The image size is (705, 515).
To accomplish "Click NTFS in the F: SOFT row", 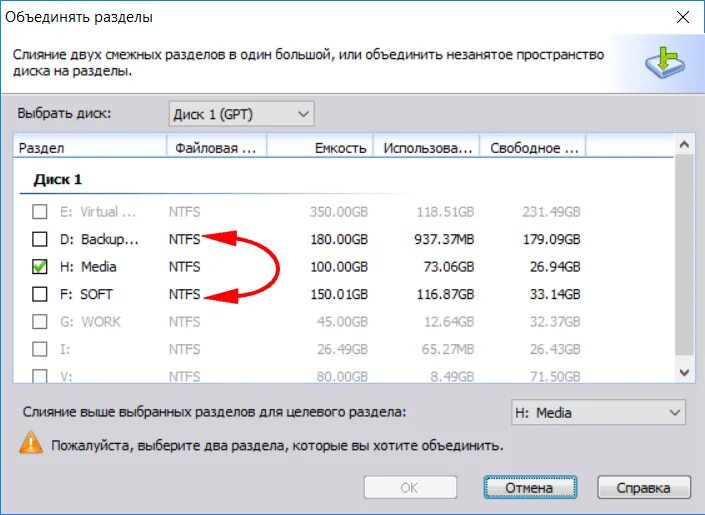I will [x=184, y=294].
